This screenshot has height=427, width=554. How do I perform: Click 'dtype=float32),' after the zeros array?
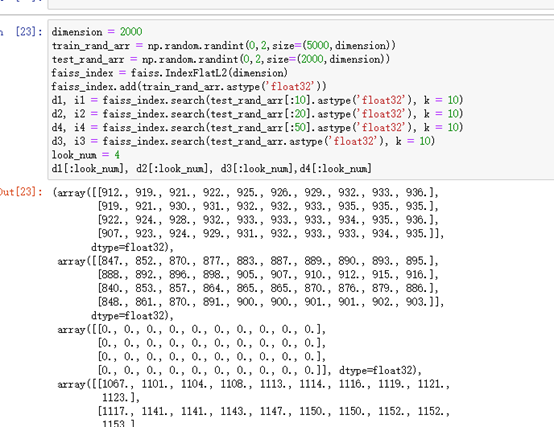[x=380, y=370]
